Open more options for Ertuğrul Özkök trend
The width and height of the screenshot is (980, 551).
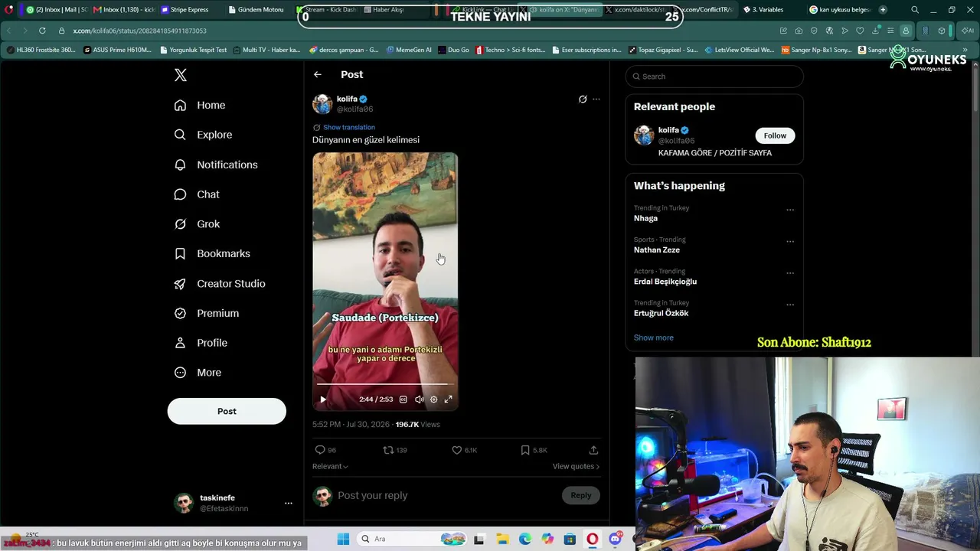click(x=790, y=305)
